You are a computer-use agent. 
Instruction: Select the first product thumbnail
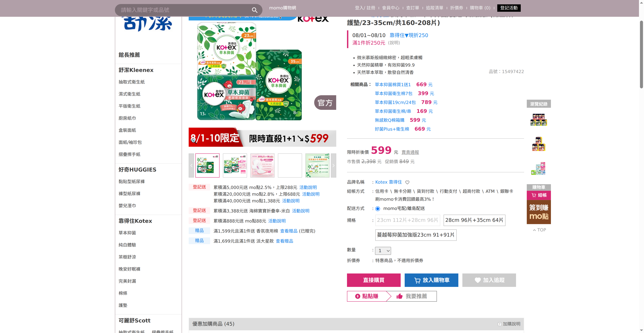[x=207, y=165]
